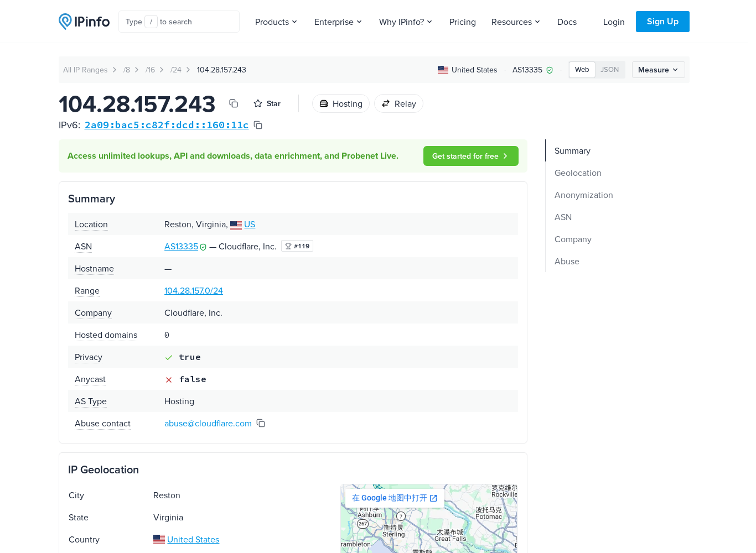This screenshot has width=756, height=553.
Task: Open United States link in Geolocation
Action: pos(193,540)
